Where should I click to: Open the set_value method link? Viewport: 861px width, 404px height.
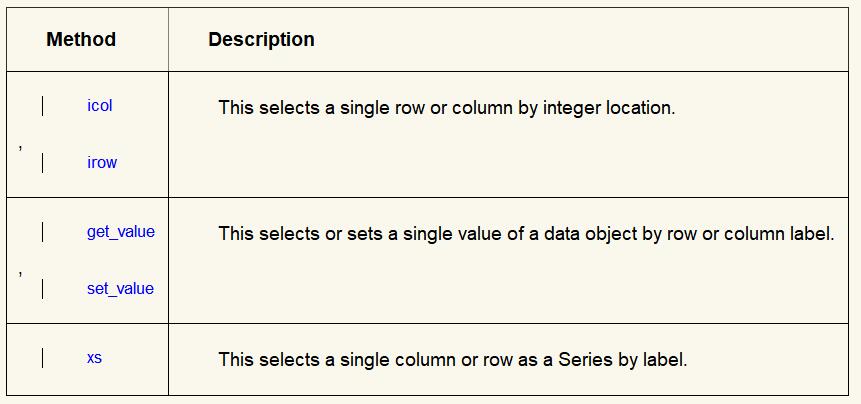point(120,289)
